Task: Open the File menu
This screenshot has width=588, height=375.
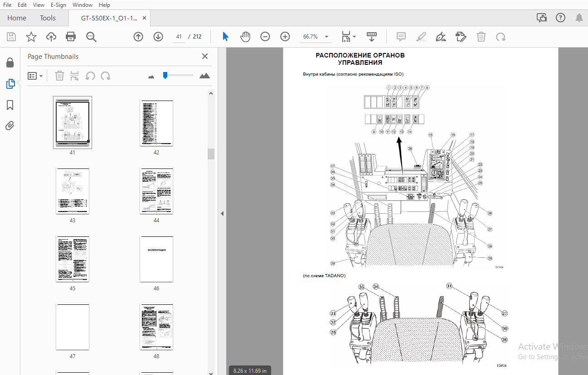Action: (x=7, y=5)
